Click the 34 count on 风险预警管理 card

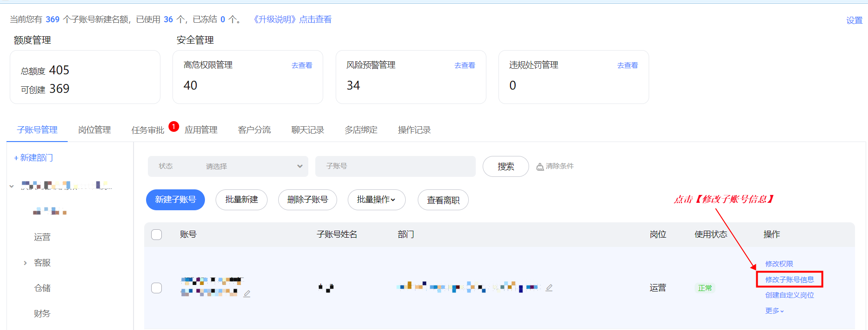click(353, 85)
